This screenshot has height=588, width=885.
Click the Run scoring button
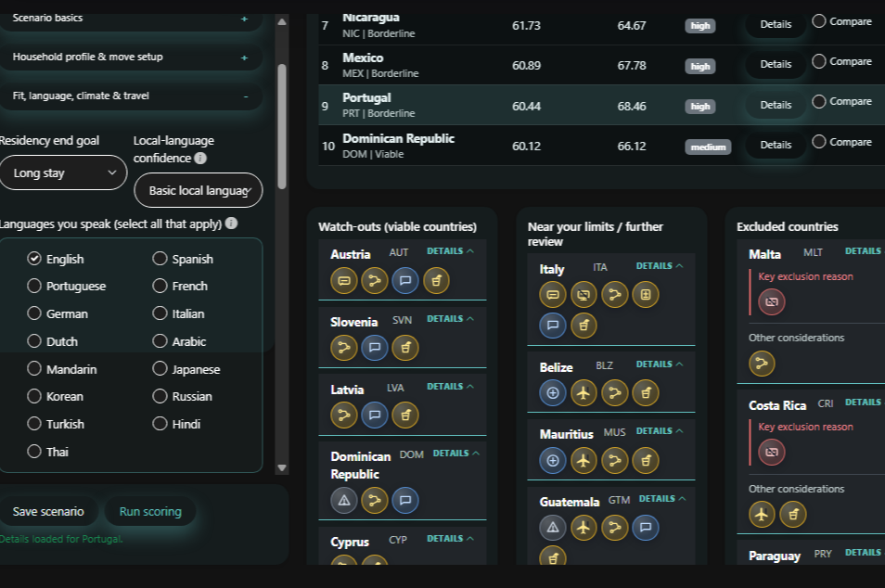[150, 511]
